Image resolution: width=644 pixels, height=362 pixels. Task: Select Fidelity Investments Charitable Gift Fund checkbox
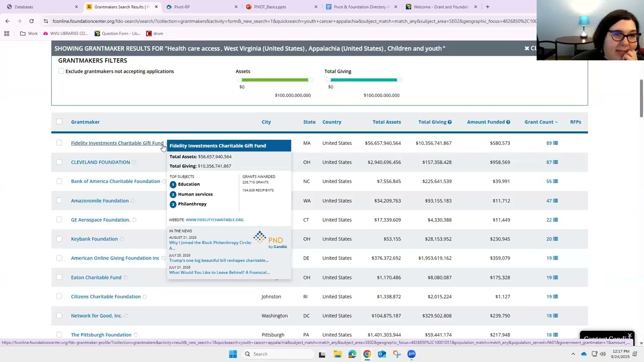[x=59, y=143]
